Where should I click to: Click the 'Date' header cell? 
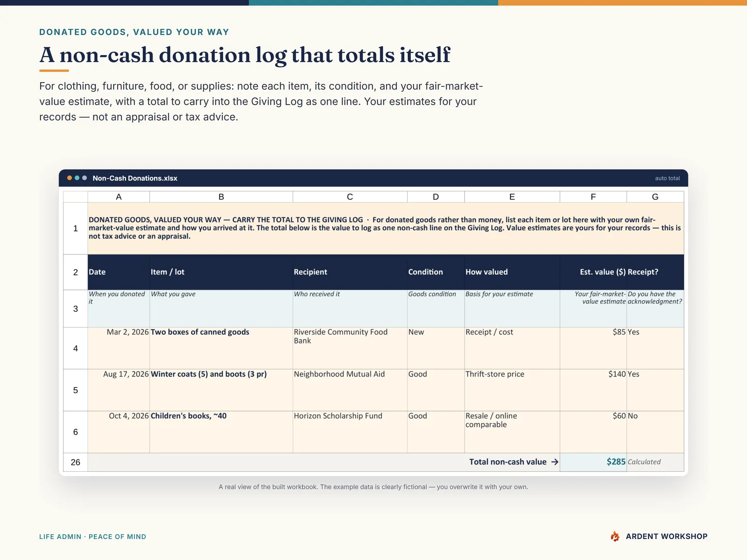pos(119,272)
